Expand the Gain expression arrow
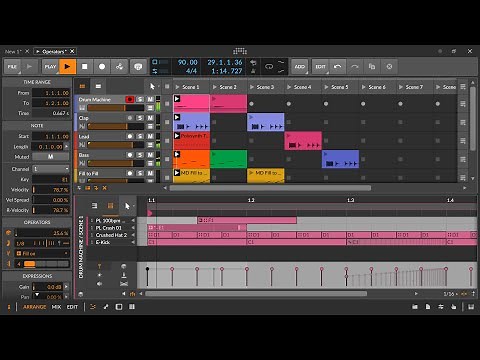This screenshot has height=360, width=480. point(67,286)
